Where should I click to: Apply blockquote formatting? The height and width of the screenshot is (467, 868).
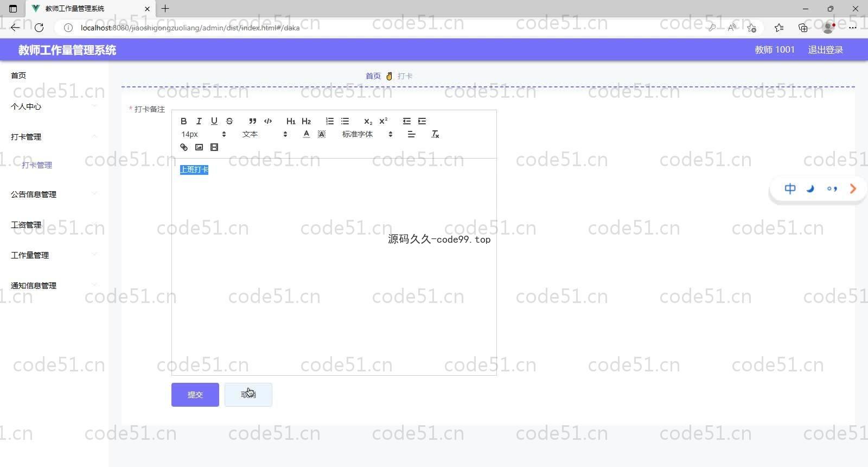tap(252, 121)
